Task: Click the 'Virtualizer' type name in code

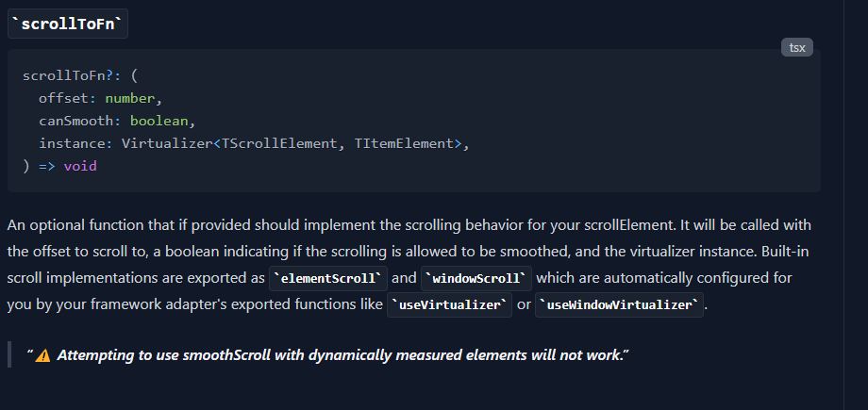Action: [x=167, y=144]
